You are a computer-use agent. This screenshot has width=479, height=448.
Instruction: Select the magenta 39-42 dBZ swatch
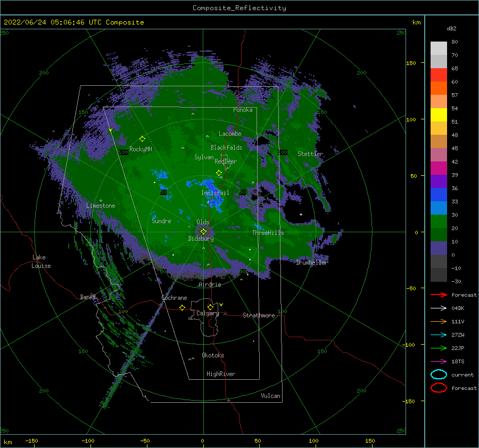(x=439, y=168)
